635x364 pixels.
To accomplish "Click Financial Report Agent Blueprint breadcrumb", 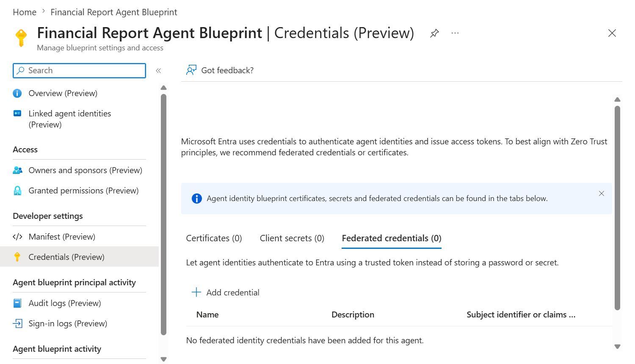I will pos(114,12).
